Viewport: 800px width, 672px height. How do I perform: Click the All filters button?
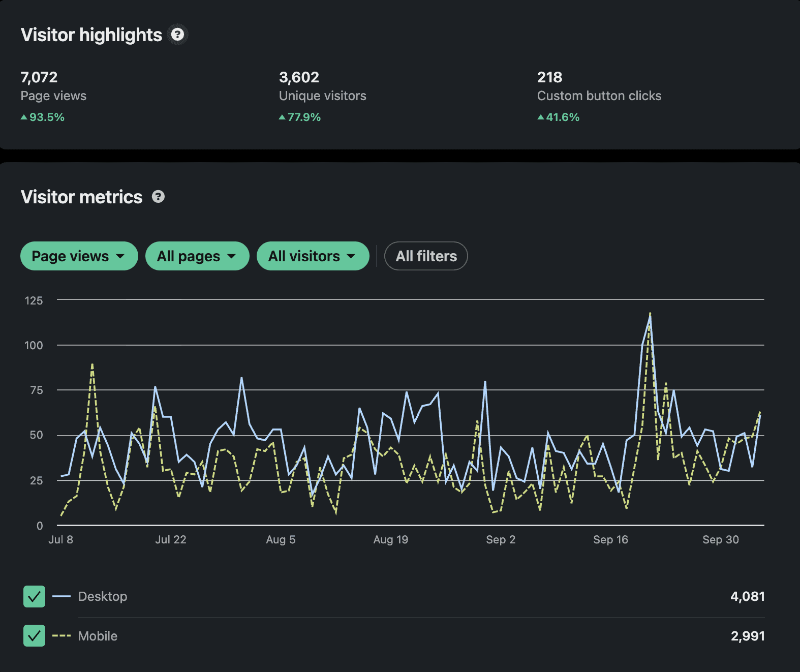pyautogui.click(x=426, y=256)
